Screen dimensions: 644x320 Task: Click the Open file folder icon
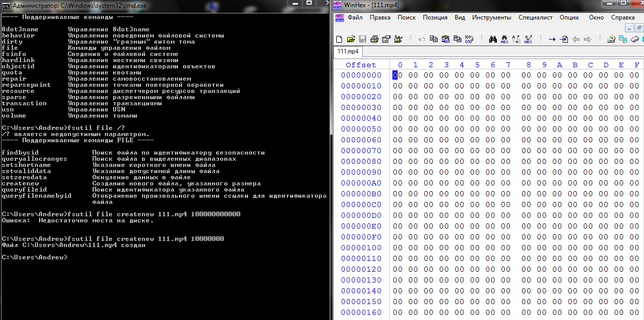pyautogui.click(x=351, y=39)
